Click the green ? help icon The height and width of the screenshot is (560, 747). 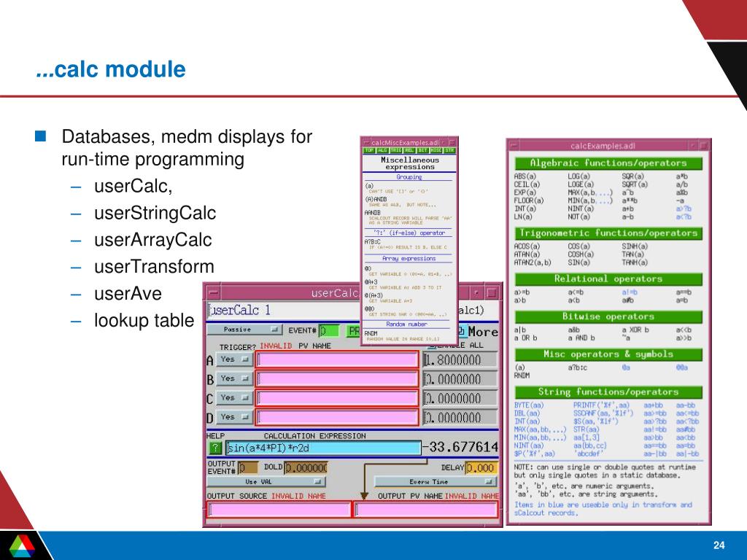click(x=215, y=448)
